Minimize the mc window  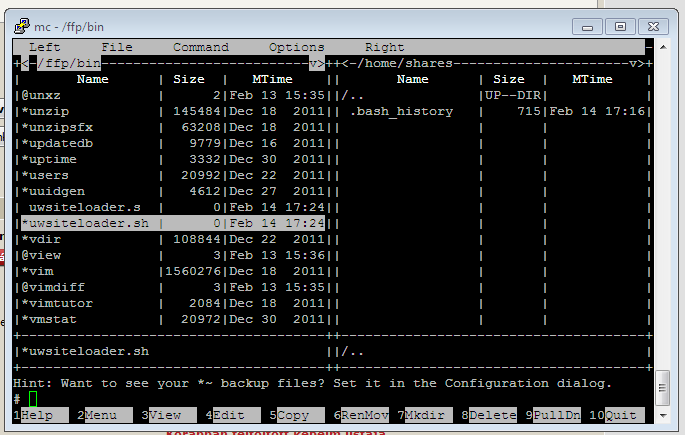click(x=587, y=27)
